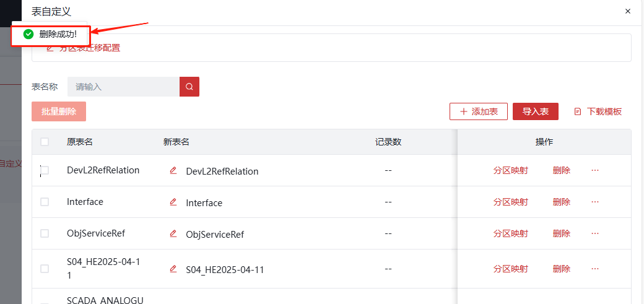Select the ObjServiceRef row checkbox

point(45,233)
